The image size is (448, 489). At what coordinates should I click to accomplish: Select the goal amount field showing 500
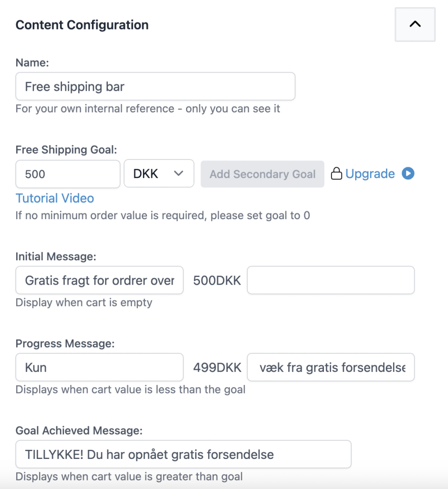coord(68,174)
